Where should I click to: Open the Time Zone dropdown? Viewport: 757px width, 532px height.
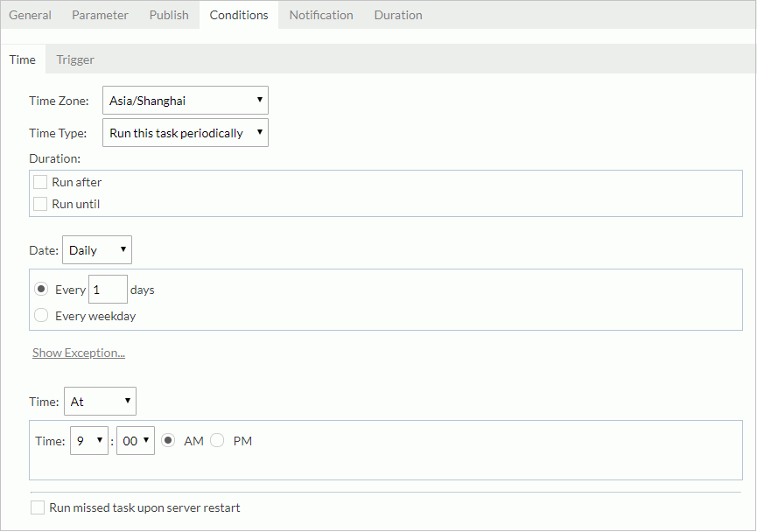tap(184, 100)
